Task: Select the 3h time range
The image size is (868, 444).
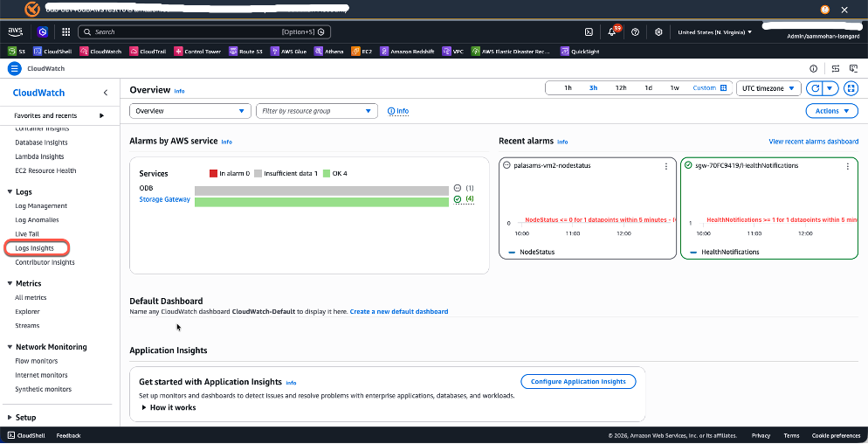Action: (x=593, y=88)
